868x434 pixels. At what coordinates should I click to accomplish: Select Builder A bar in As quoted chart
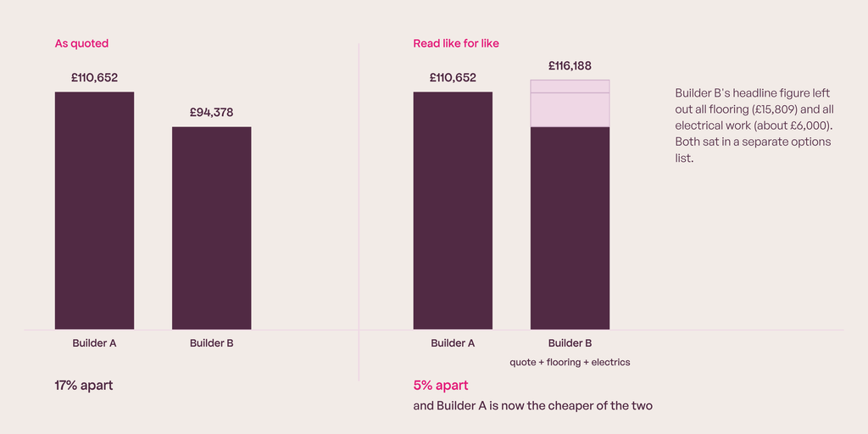[94, 211]
